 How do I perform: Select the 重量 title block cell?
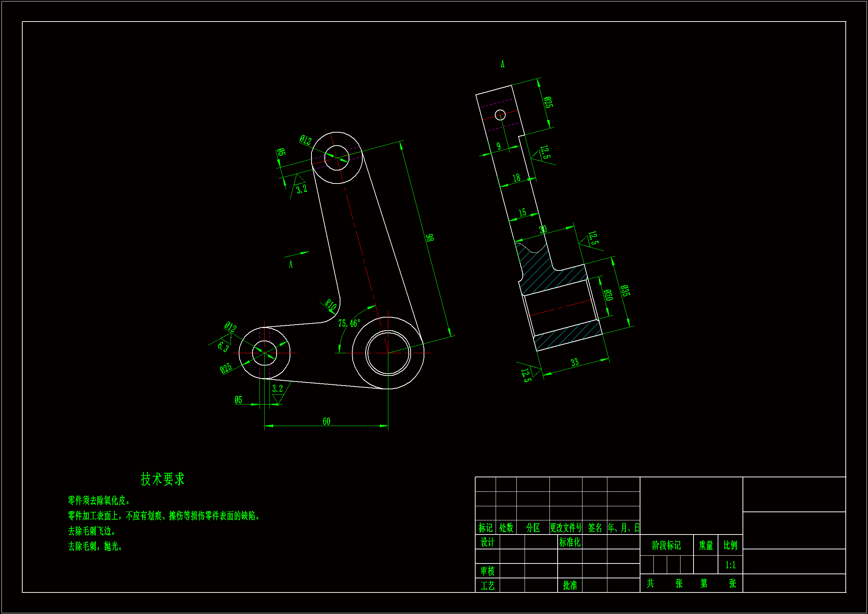click(705, 545)
